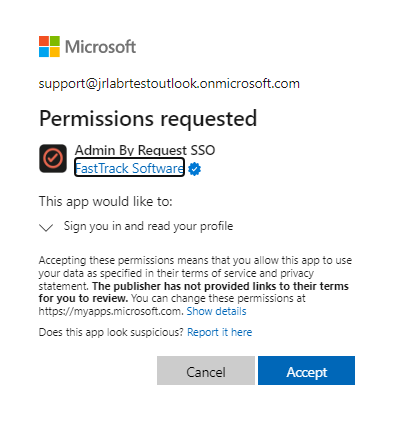The image size is (393, 423).
Task: Click the Microsoft wordmark text
Action: (100, 47)
